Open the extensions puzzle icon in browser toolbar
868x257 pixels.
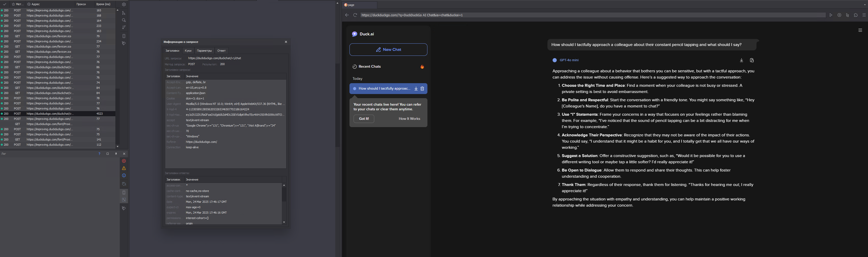pos(856,15)
